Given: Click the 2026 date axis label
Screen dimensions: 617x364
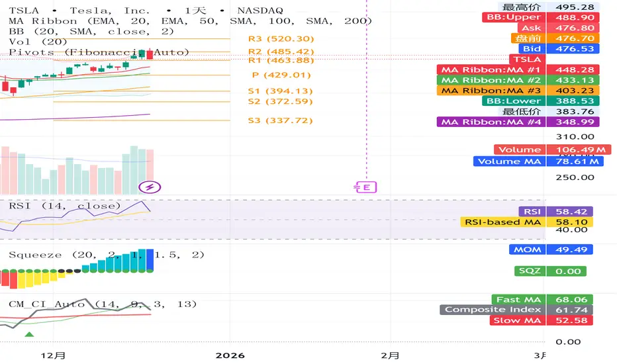Looking at the screenshot, I should pos(230,355).
